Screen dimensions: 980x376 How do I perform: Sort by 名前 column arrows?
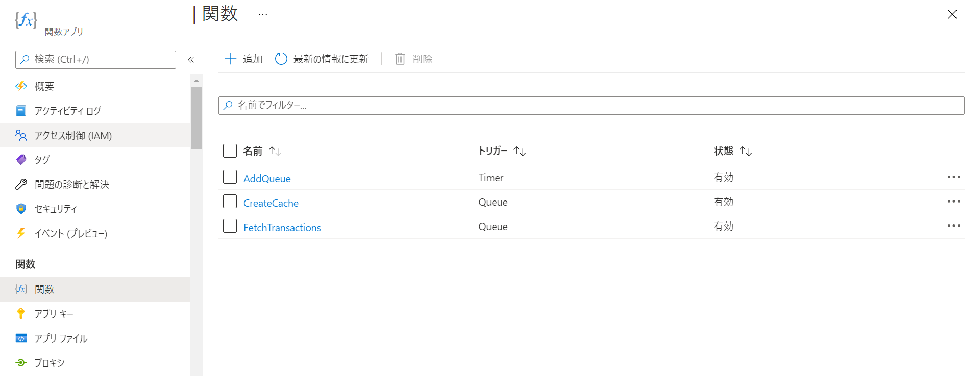coord(275,151)
